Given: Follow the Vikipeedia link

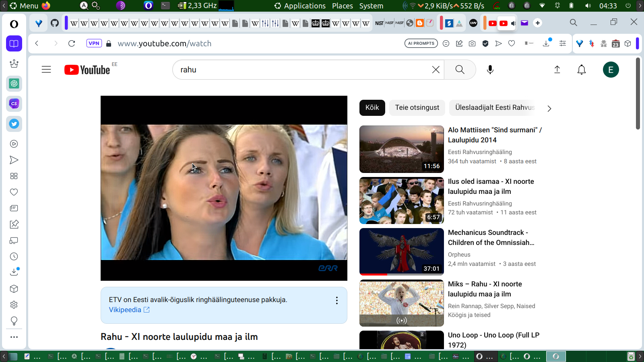Looking at the screenshot, I should click(x=125, y=310).
